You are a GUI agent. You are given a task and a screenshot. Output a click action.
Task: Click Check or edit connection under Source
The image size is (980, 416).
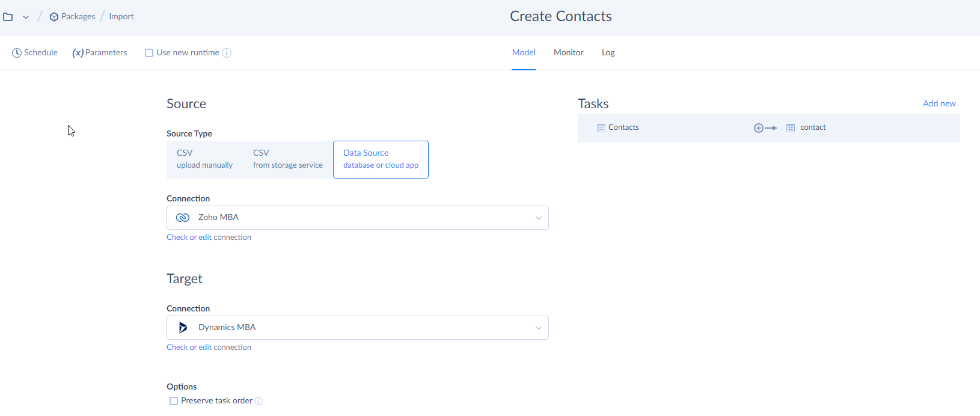point(209,237)
